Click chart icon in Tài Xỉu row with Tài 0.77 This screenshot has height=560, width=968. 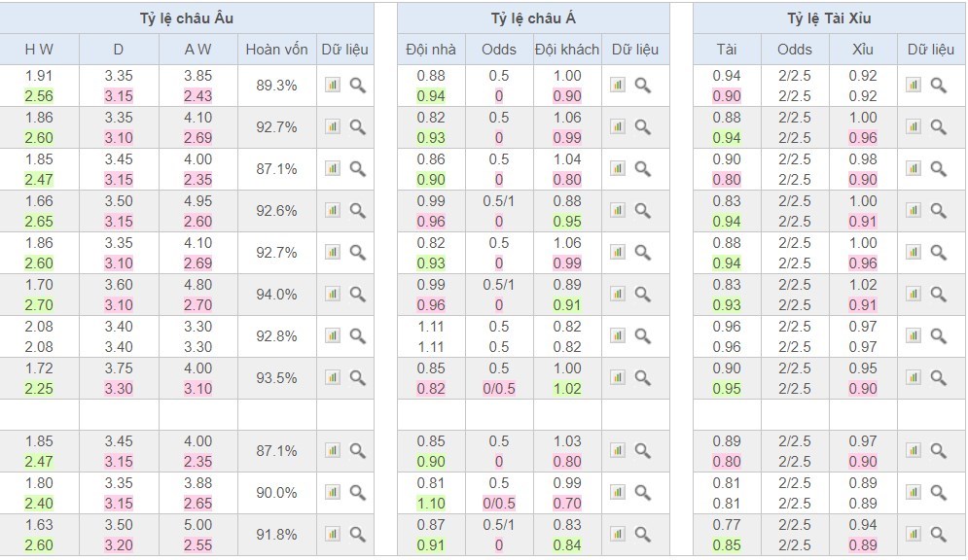point(914,534)
